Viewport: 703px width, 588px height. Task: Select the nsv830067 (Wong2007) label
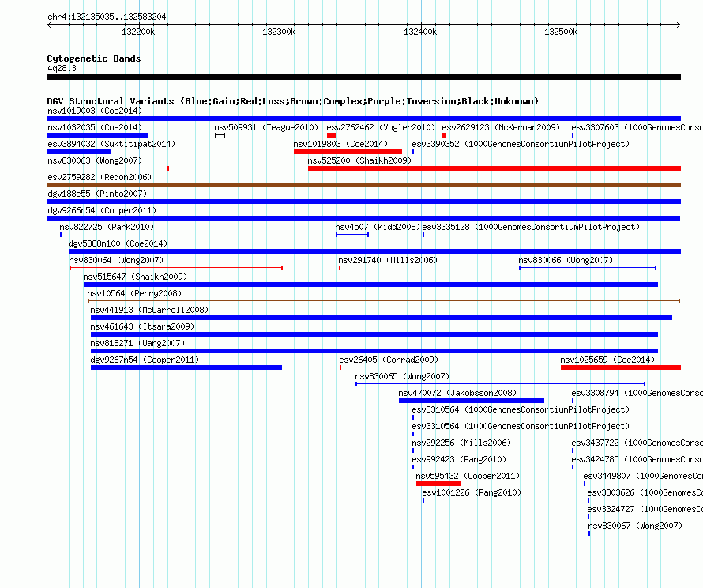pyautogui.click(x=635, y=526)
